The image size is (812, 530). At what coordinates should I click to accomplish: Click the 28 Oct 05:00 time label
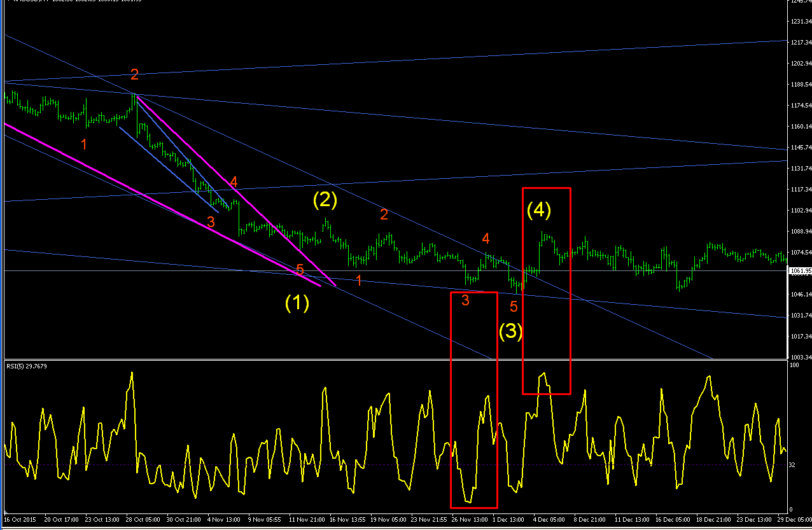click(144, 520)
